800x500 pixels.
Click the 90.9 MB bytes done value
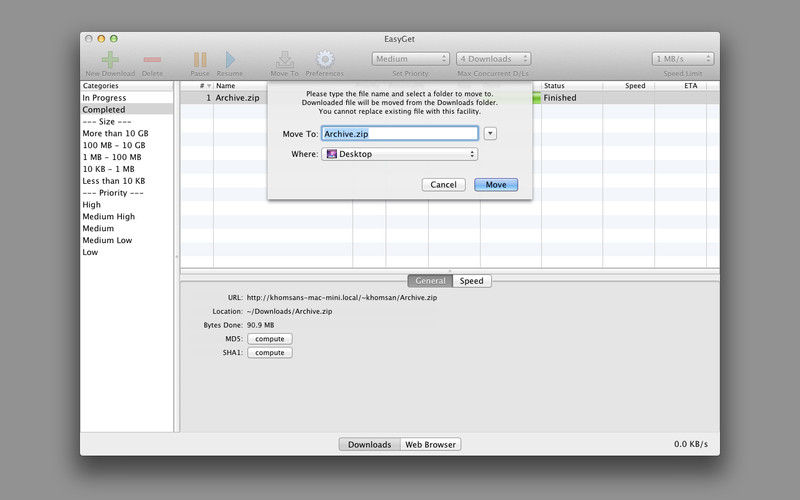click(x=260, y=325)
